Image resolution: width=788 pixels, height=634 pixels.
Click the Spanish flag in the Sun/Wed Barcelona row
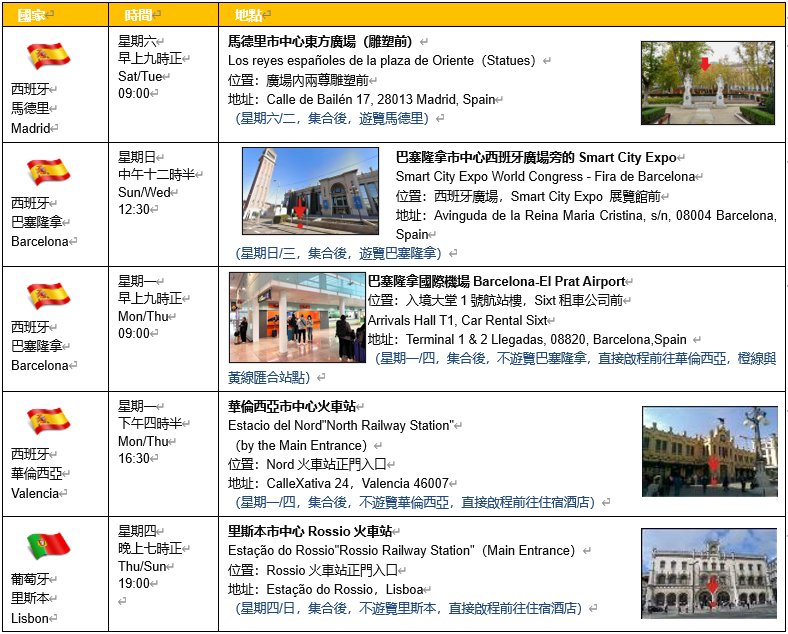coord(48,171)
